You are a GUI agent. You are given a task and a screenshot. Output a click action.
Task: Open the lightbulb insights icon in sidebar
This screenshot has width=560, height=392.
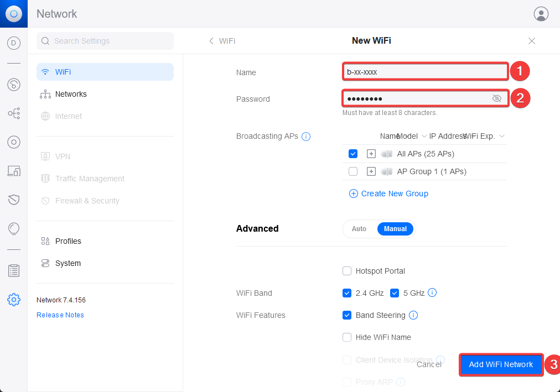14,228
